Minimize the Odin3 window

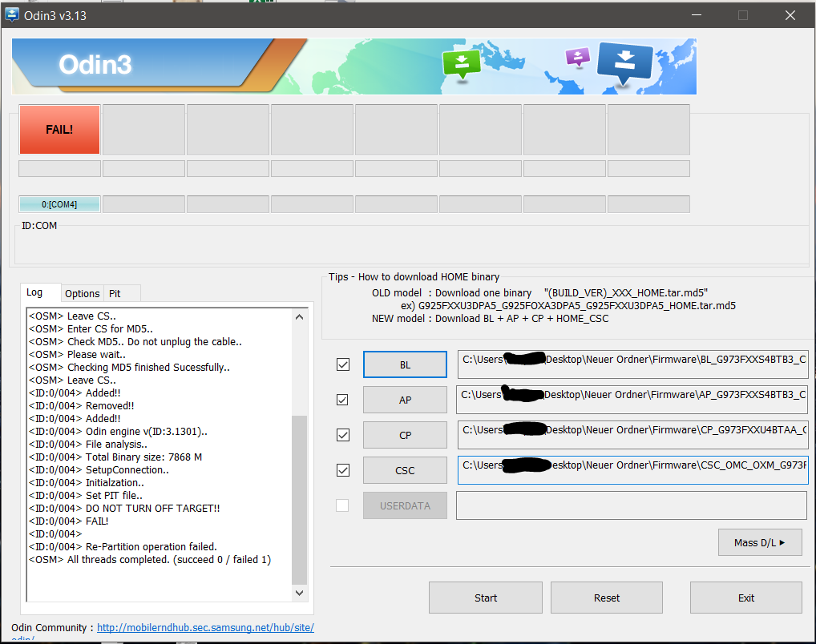click(697, 15)
